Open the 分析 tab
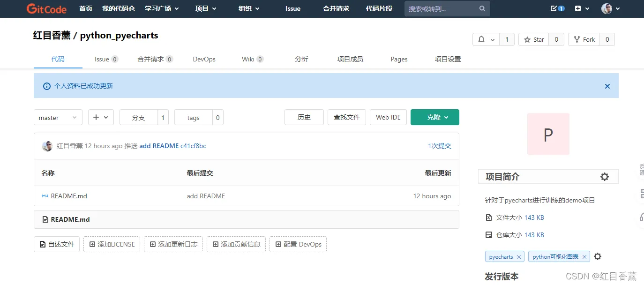Viewport: 644px width, 285px height. [x=302, y=59]
